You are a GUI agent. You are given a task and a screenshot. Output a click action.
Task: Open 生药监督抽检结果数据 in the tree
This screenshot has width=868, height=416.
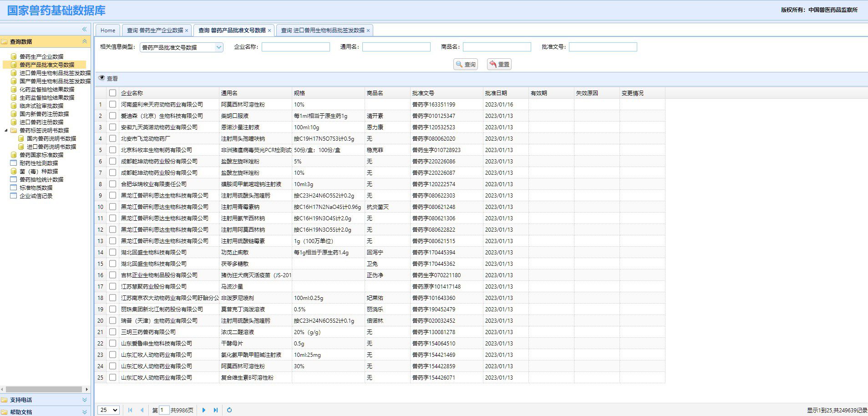tap(47, 97)
